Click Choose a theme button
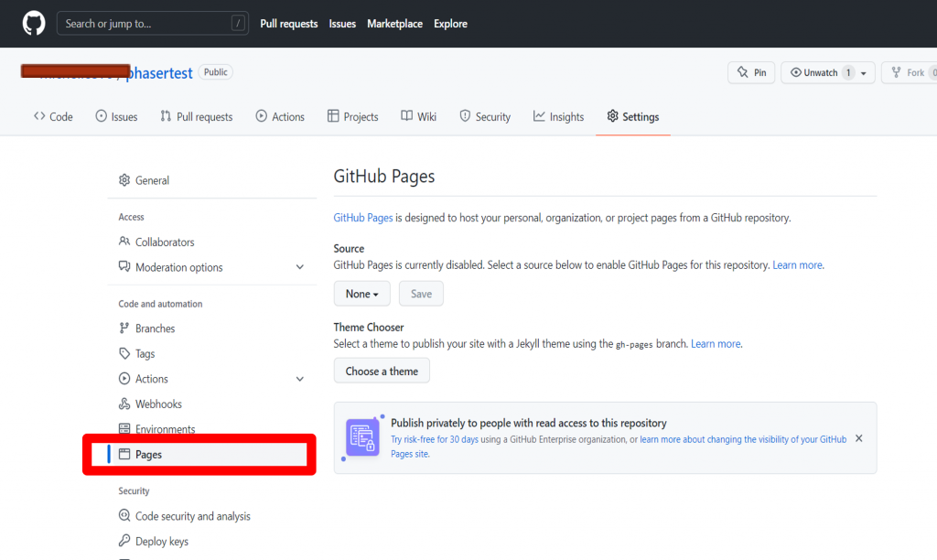 (x=382, y=372)
